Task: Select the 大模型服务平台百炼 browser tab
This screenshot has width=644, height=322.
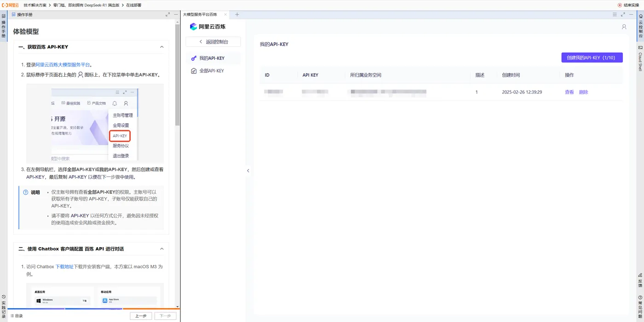Action: [200, 15]
